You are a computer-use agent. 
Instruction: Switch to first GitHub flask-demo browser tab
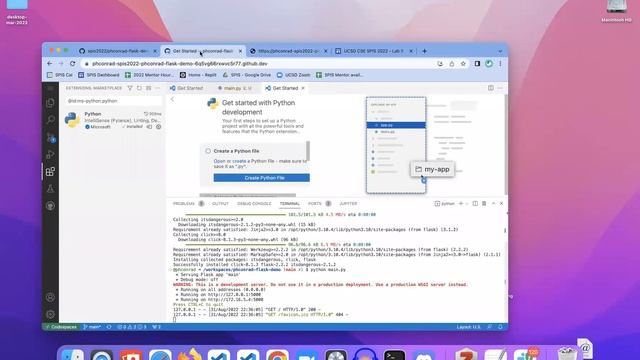click(x=118, y=51)
